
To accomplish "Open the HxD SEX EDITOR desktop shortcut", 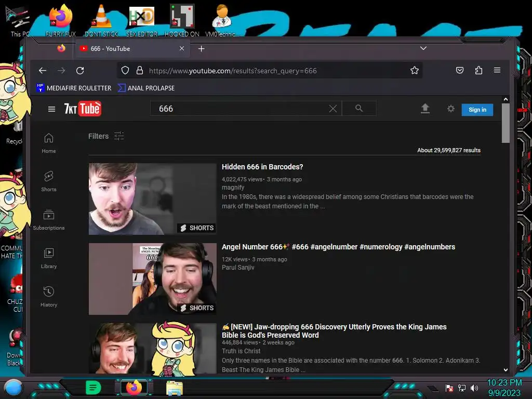I will 142,21.
